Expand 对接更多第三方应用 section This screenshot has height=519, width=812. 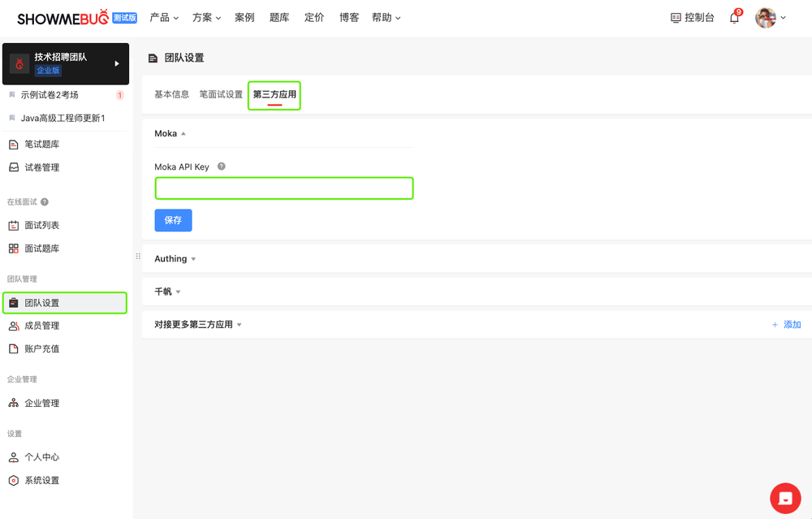tap(198, 325)
